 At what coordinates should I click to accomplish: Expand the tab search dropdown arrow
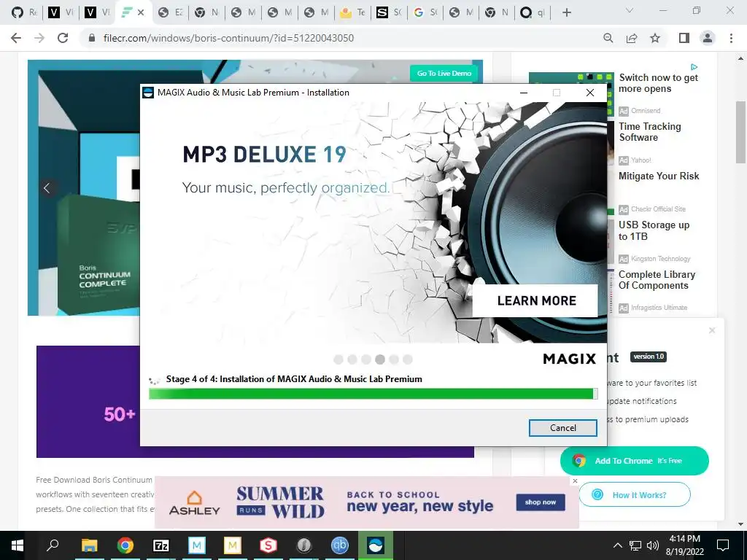click(630, 10)
